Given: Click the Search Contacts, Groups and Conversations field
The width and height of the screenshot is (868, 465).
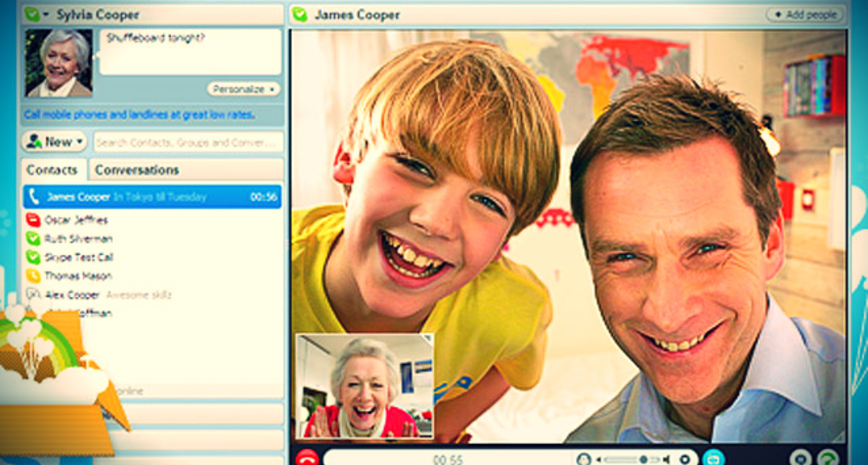Looking at the screenshot, I should pyautogui.click(x=188, y=142).
